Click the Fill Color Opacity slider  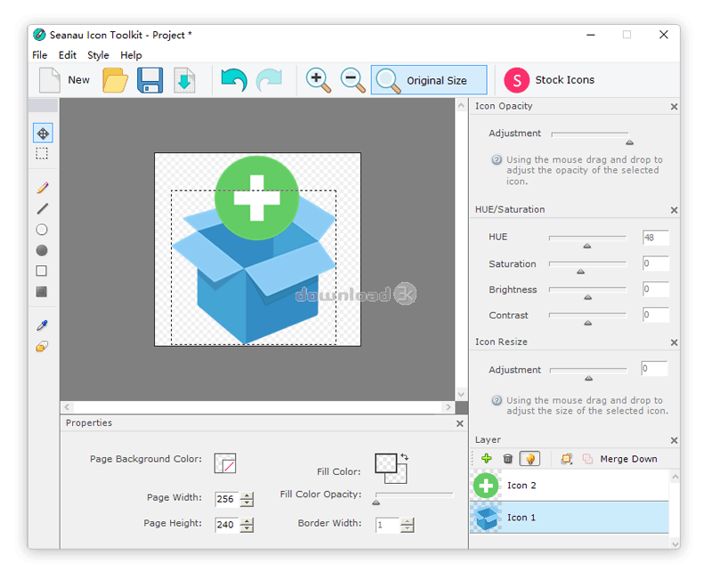[x=414, y=498]
